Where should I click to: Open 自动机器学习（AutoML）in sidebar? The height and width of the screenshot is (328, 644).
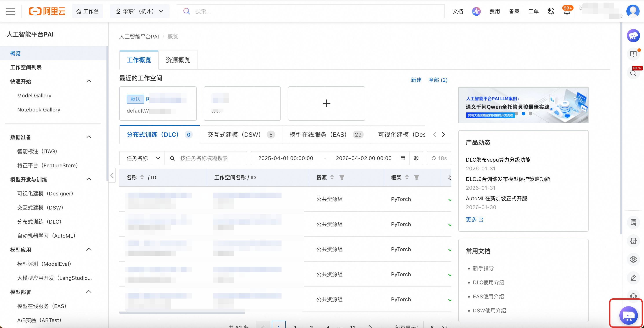(46, 236)
